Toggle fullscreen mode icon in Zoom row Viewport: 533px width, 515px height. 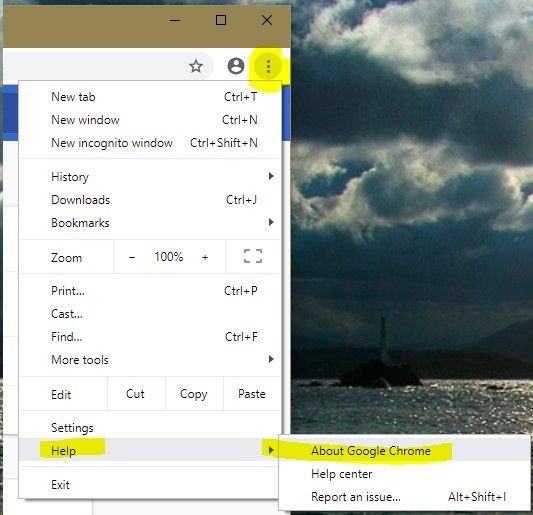253,256
